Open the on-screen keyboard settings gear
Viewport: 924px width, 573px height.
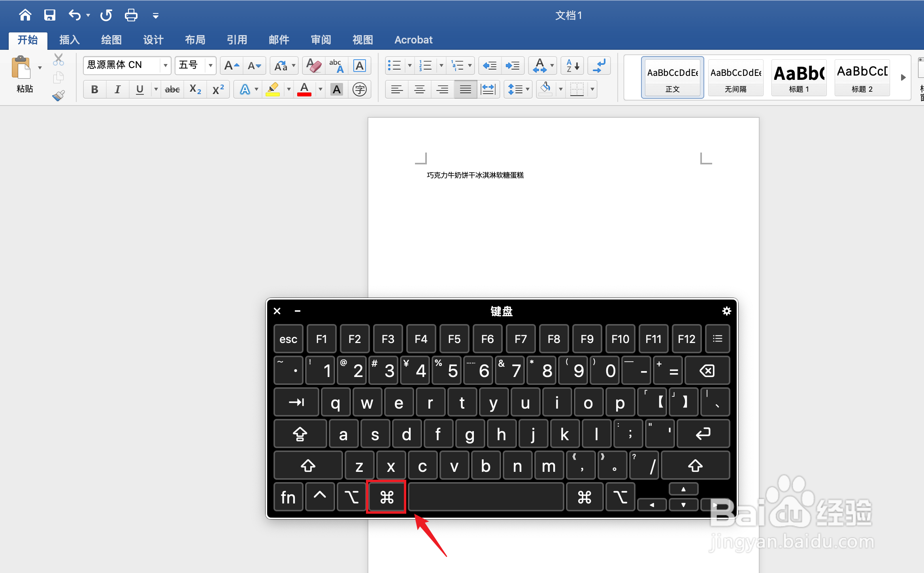pos(726,311)
